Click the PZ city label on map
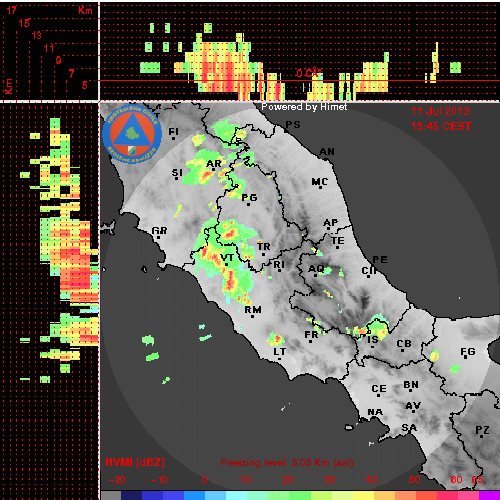500x500 pixels. coord(482,430)
